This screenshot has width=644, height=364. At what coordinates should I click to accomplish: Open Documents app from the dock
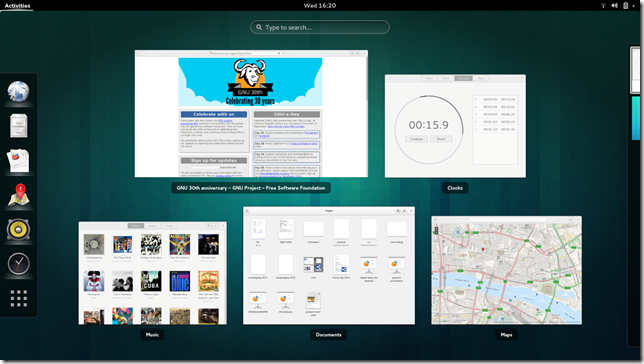(x=18, y=160)
